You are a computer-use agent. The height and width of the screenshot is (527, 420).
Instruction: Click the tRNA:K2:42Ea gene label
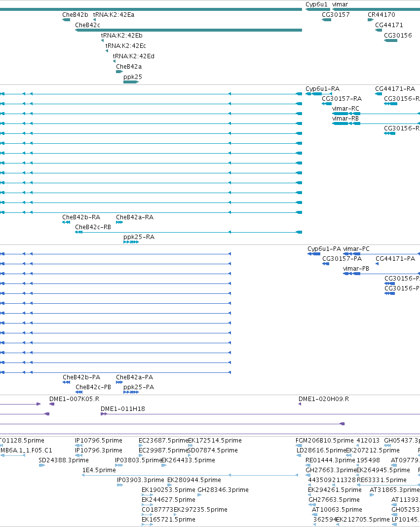pyautogui.click(x=114, y=15)
